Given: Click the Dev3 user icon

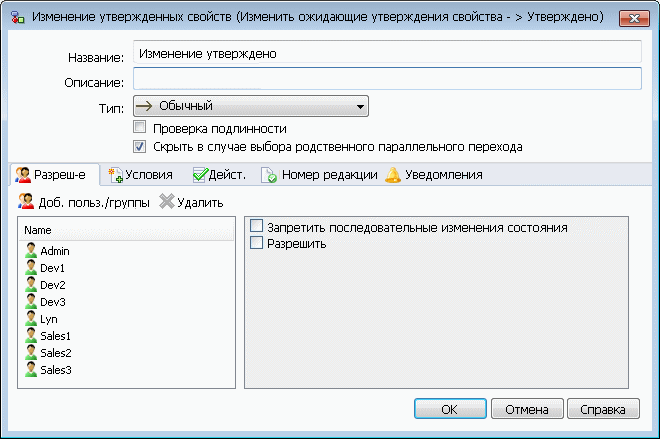Looking at the screenshot, I should point(31,301).
